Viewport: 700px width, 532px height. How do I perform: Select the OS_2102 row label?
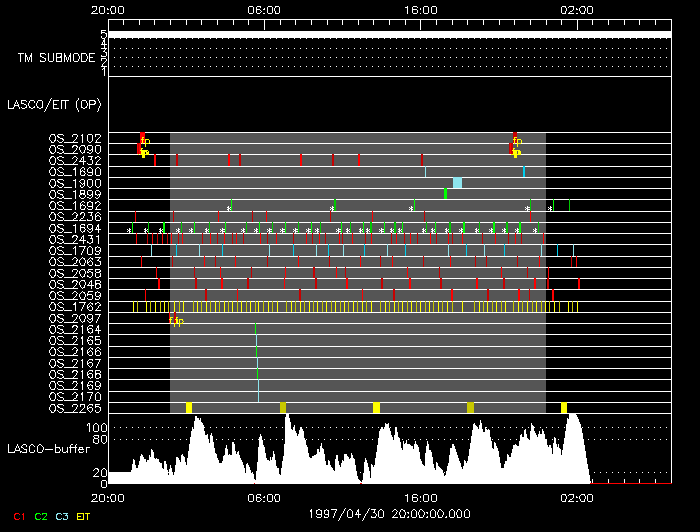pos(74,138)
